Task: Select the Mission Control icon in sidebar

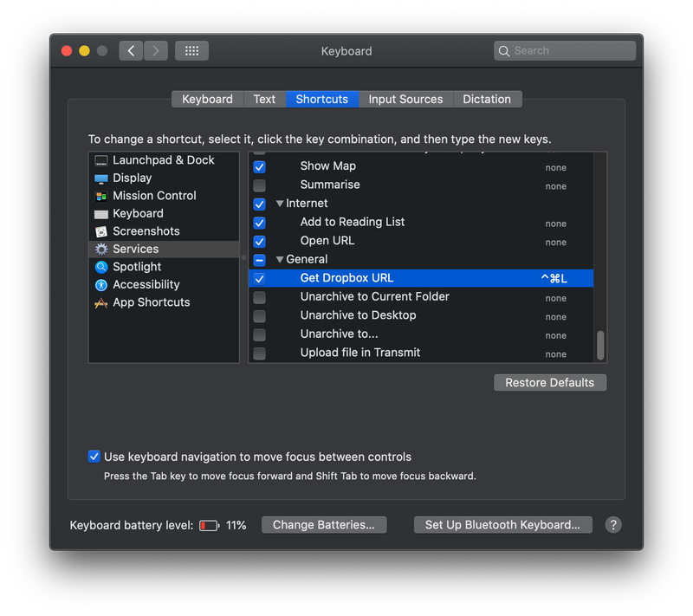Action: click(x=101, y=196)
